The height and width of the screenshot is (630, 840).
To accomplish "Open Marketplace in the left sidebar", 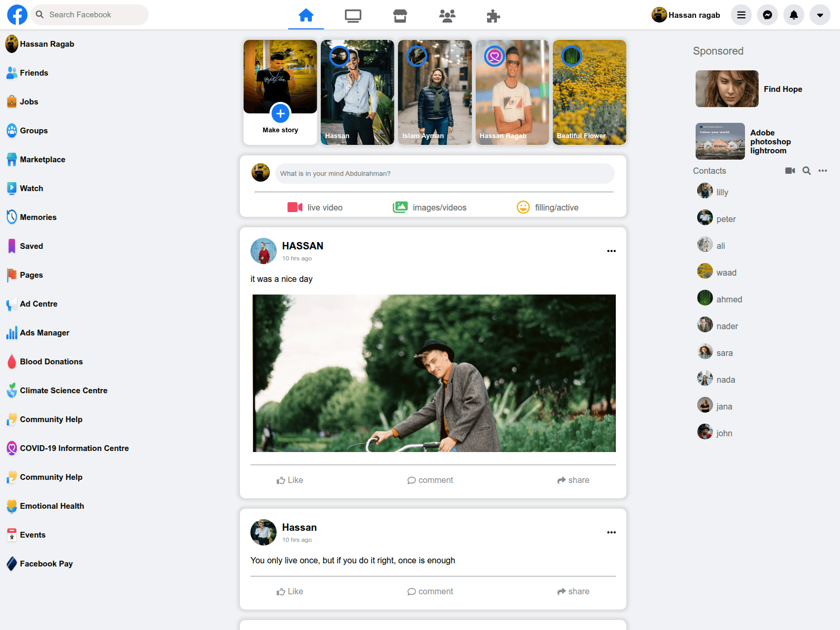I will (x=36, y=160).
